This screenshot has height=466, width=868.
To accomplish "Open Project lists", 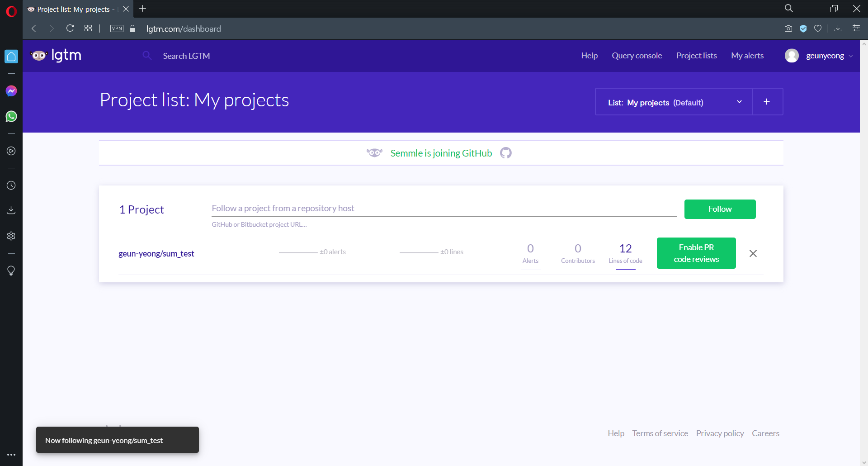I will pyautogui.click(x=696, y=56).
